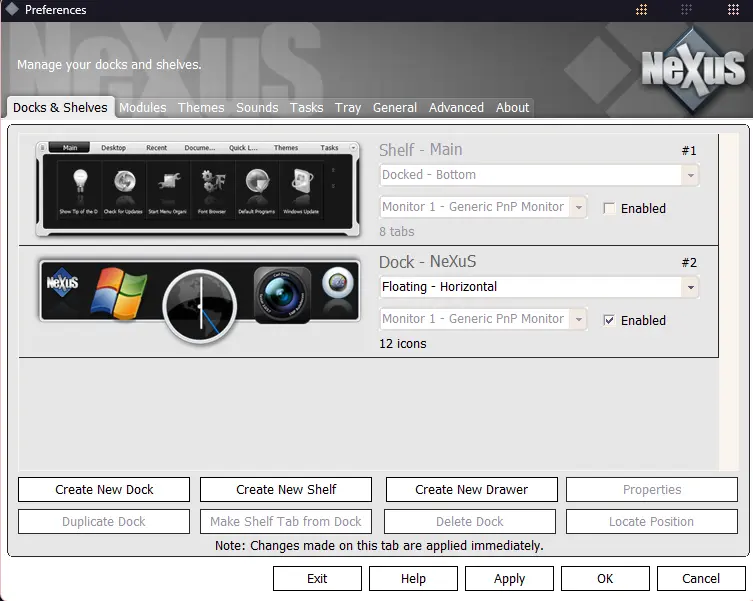Confirm with the OK button
753x601 pixels.
point(605,578)
